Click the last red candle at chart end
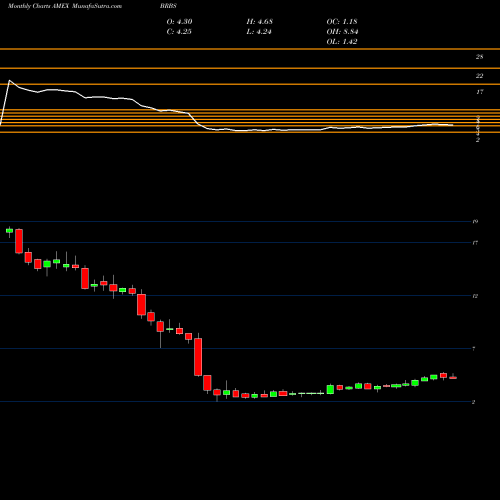Viewport: 500px width, 500px height. point(453,377)
